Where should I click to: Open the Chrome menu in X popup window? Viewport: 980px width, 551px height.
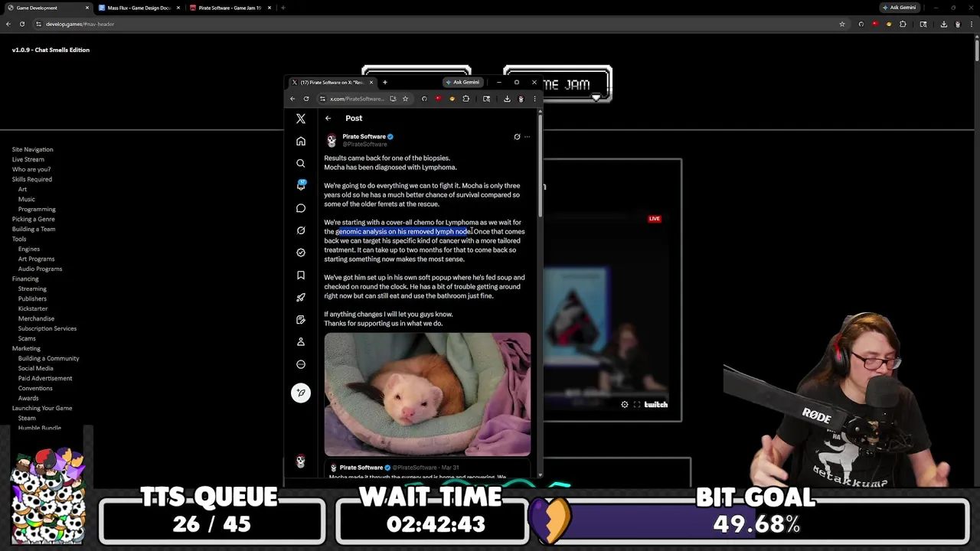click(534, 99)
